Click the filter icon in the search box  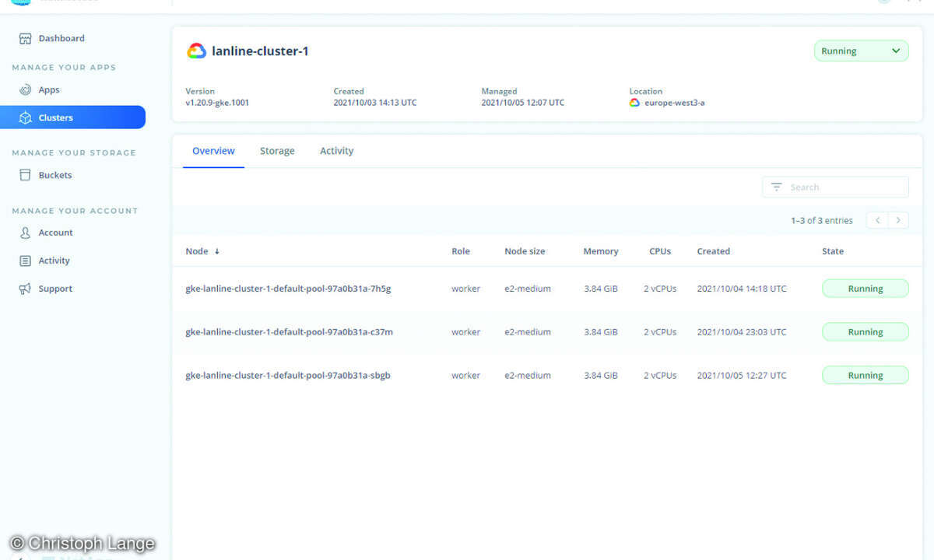(x=776, y=187)
